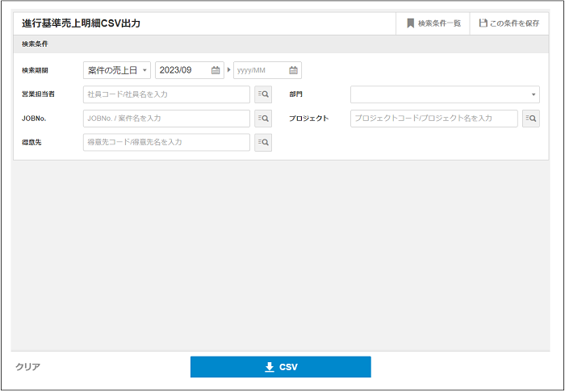Click the empty yyyy/MM end date field

260,70
